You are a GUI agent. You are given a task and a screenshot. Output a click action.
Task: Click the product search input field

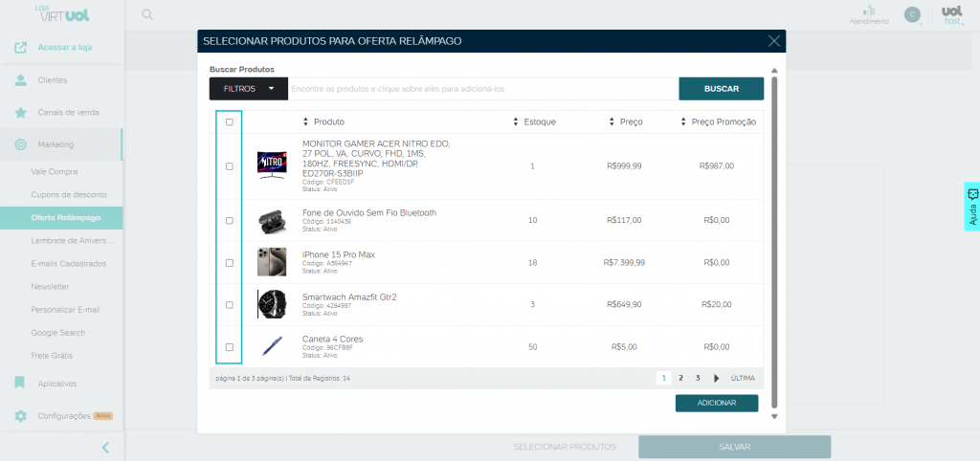coord(482,89)
